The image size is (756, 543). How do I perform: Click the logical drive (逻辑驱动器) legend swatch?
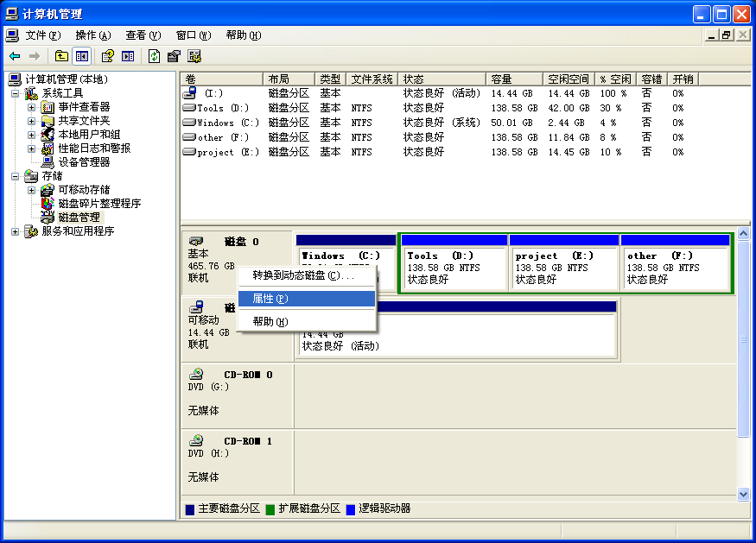351,509
